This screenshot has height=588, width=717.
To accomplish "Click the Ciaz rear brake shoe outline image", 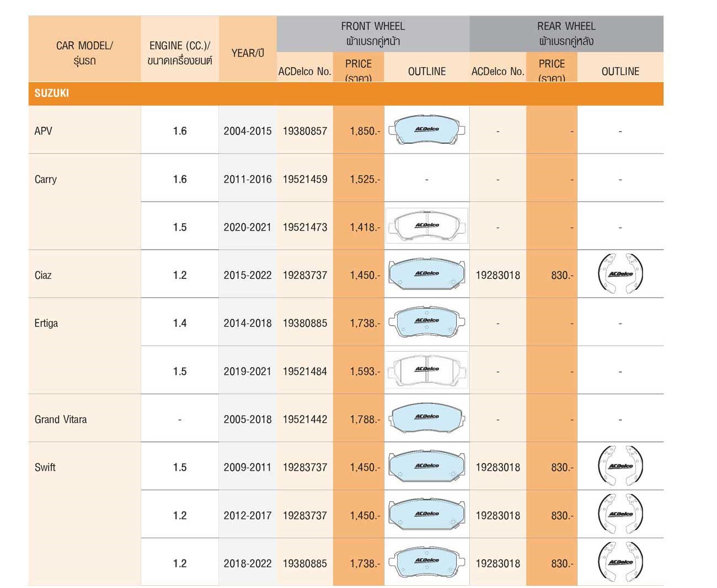I will tap(620, 273).
